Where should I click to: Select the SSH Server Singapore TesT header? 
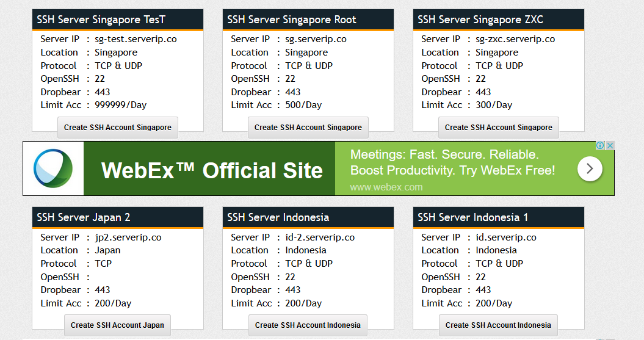point(118,20)
